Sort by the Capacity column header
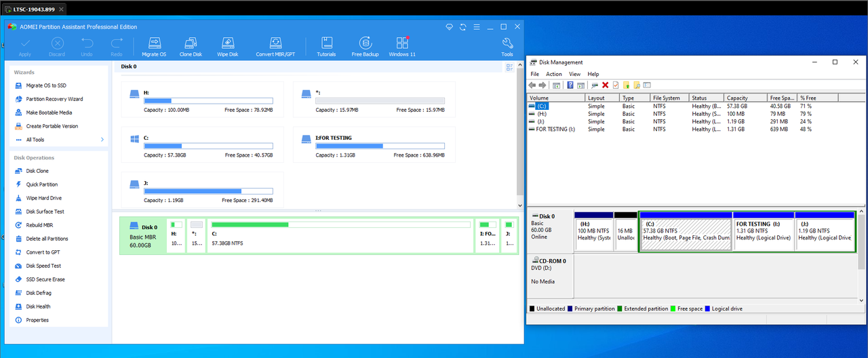This screenshot has height=358, width=868. (745, 98)
